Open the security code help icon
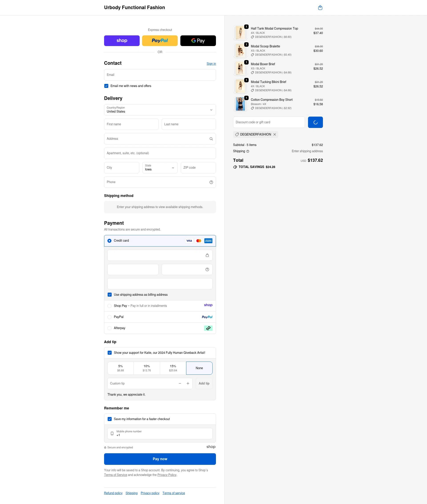Viewport: 427px width, 504px height. tap(207, 269)
